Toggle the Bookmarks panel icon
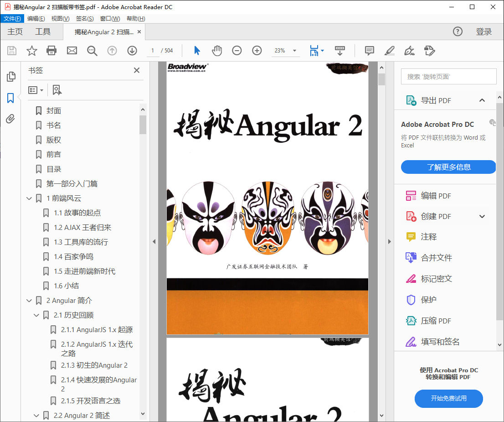 click(x=10, y=98)
